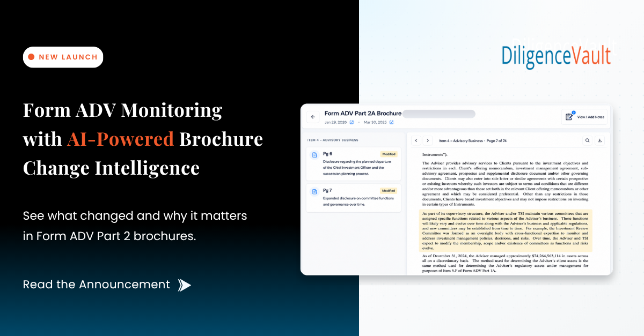This screenshot has width=644, height=336.
Task: Download the brochure with the download icon
Action: 600,140
